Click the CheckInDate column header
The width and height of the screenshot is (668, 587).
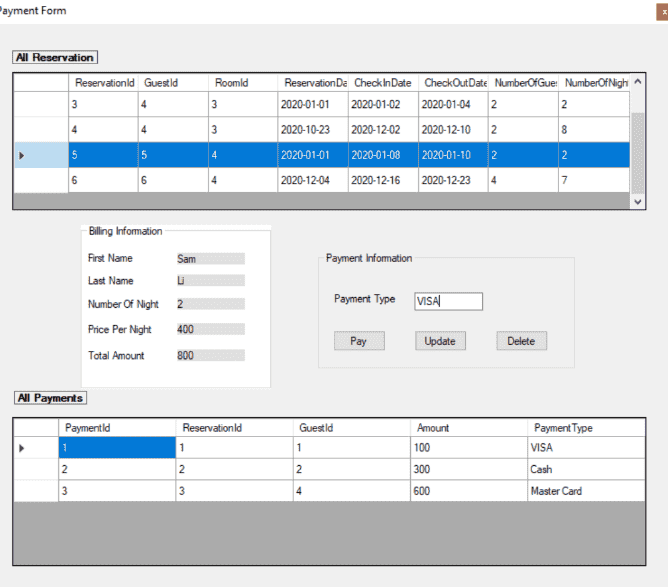383,83
